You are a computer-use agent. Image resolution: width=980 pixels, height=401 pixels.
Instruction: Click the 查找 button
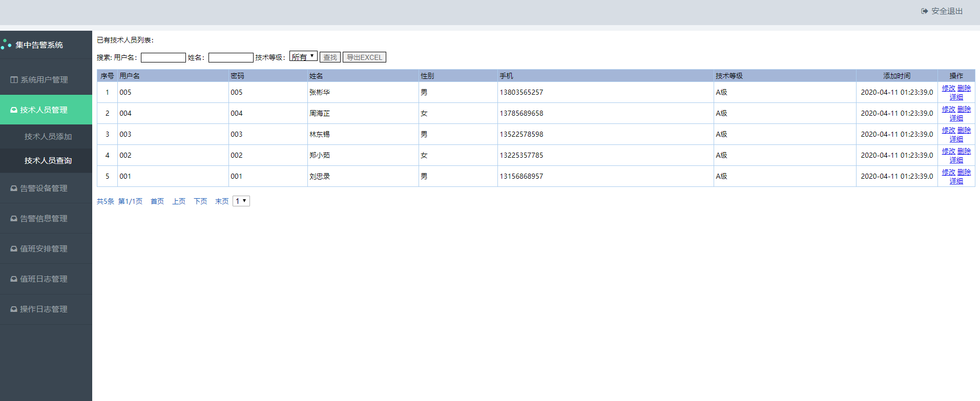(330, 57)
